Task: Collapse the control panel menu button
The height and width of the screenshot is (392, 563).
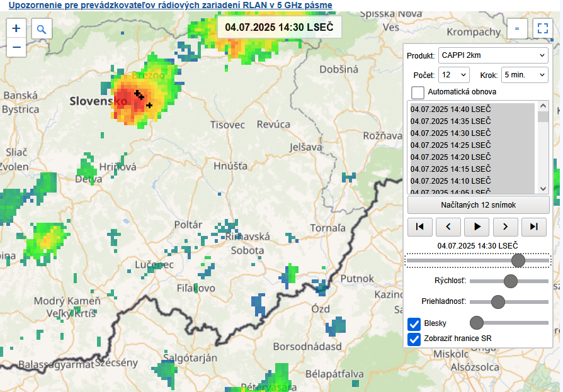Action: coord(517,28)
